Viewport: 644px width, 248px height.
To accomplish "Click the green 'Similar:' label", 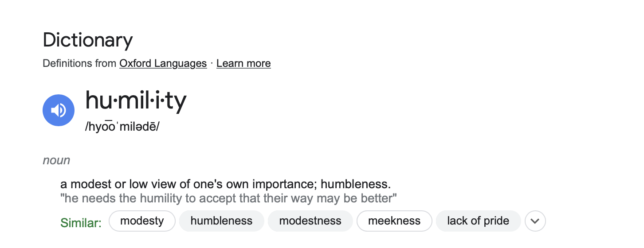I will [81, 222].
